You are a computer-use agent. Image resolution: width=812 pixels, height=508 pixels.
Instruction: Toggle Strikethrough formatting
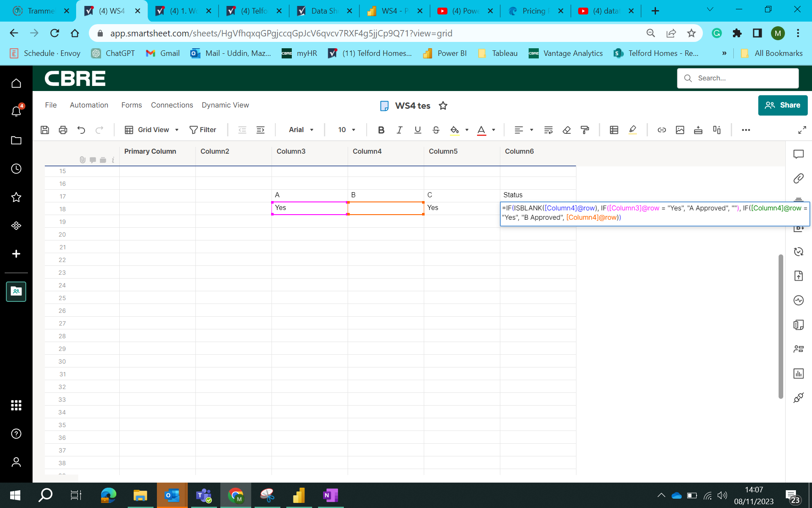point(436,130)
